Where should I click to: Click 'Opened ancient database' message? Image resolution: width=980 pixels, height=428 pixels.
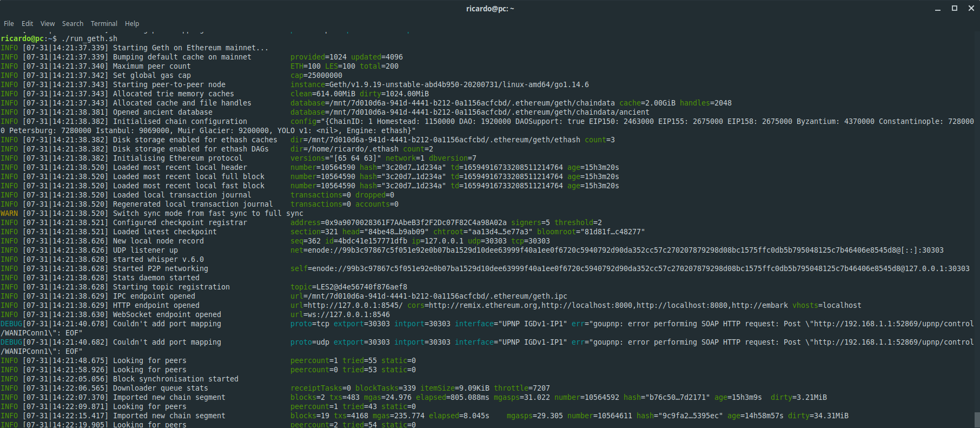(x=162, y=112)
